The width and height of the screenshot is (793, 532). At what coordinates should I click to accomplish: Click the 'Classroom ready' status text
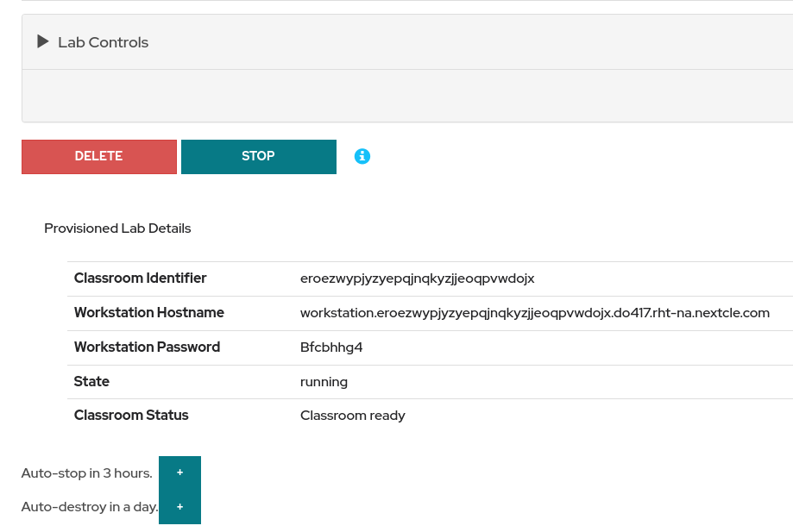[x=352, y=416]
